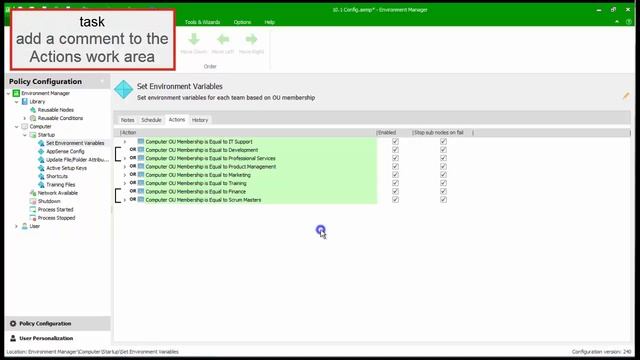Toggle Stop sub nodes checkbox for IT Support
Screen dimensions: 640x360
coord(443,141)
